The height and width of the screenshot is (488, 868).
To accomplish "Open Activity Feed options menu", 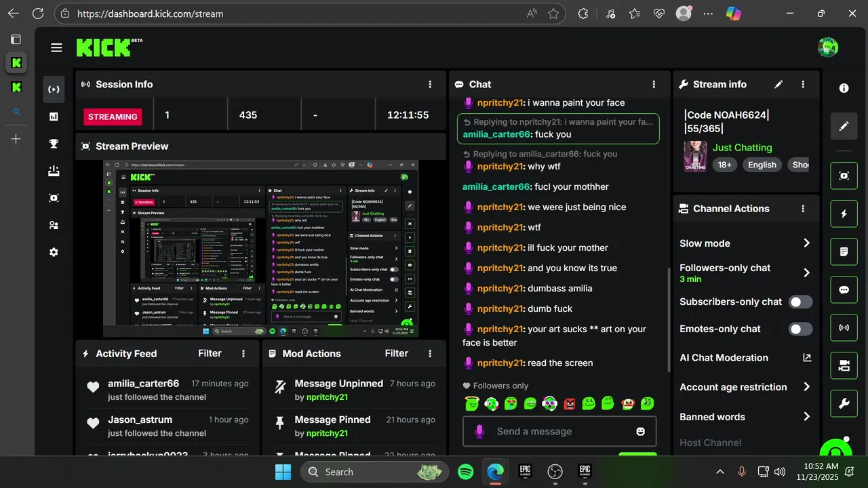I will point(243,353).
